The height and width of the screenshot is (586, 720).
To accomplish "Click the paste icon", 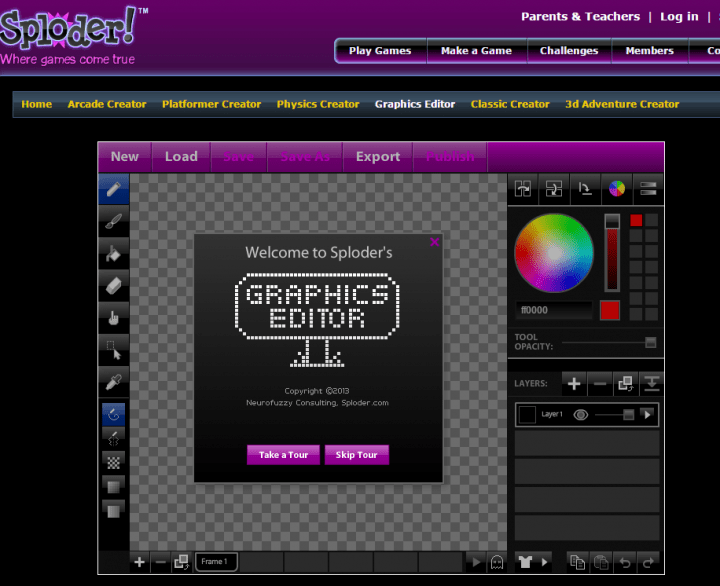I will [601, 562].
